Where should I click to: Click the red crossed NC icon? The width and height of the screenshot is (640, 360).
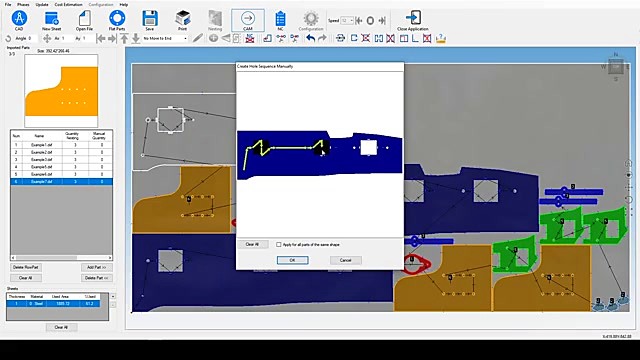pyautogui.click(x=250, y=38)
